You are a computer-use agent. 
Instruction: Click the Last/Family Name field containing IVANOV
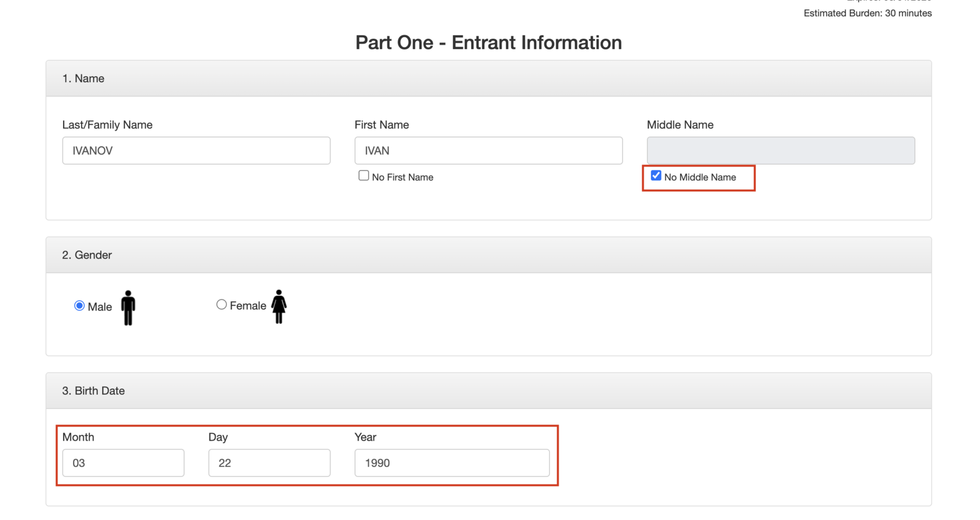(196, 151)
